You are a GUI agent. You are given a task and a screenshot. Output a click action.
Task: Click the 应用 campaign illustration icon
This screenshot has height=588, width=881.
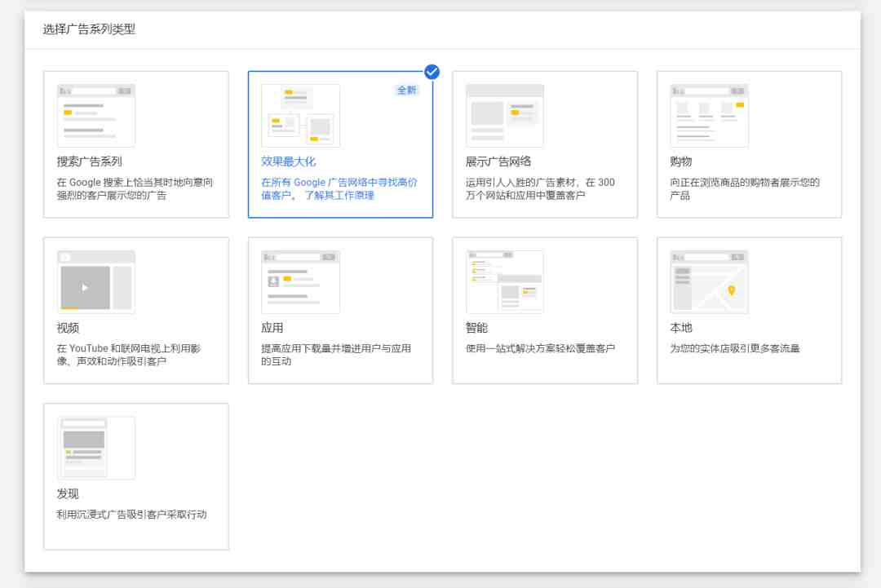[300, 282]
